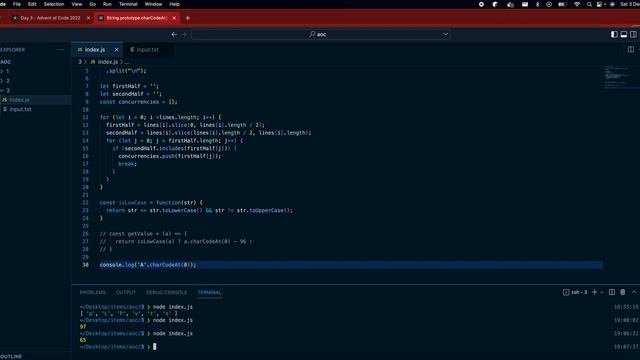Open the Help menu

click(174, 4)
